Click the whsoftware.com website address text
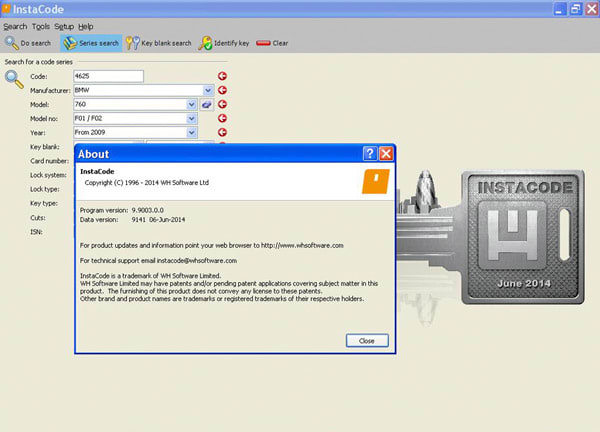The image size is (600, 432). click(x=302, y=245)
